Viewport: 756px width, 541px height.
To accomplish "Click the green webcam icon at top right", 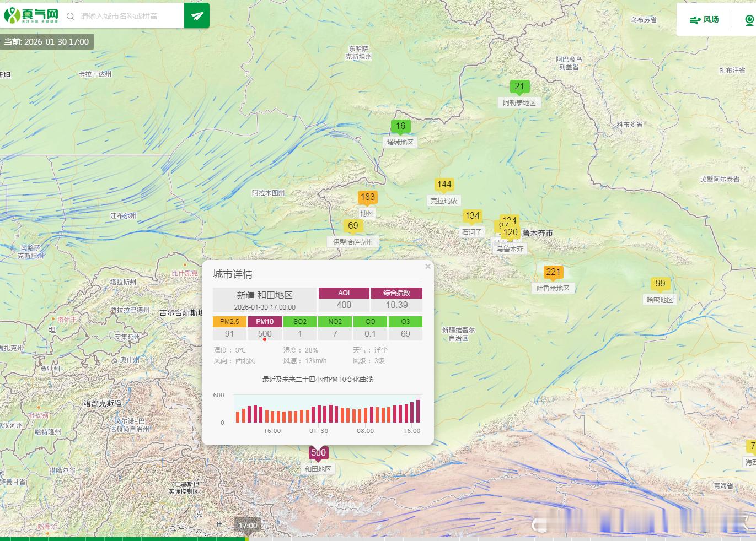I will 749,20.
